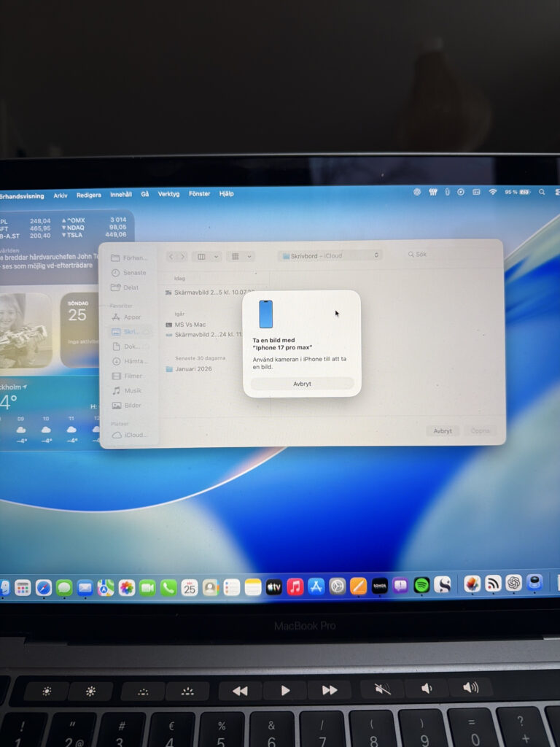Click the Spotlight search icon in menu bar
Viewport: 560px width, 747px height.
(542, 192)
